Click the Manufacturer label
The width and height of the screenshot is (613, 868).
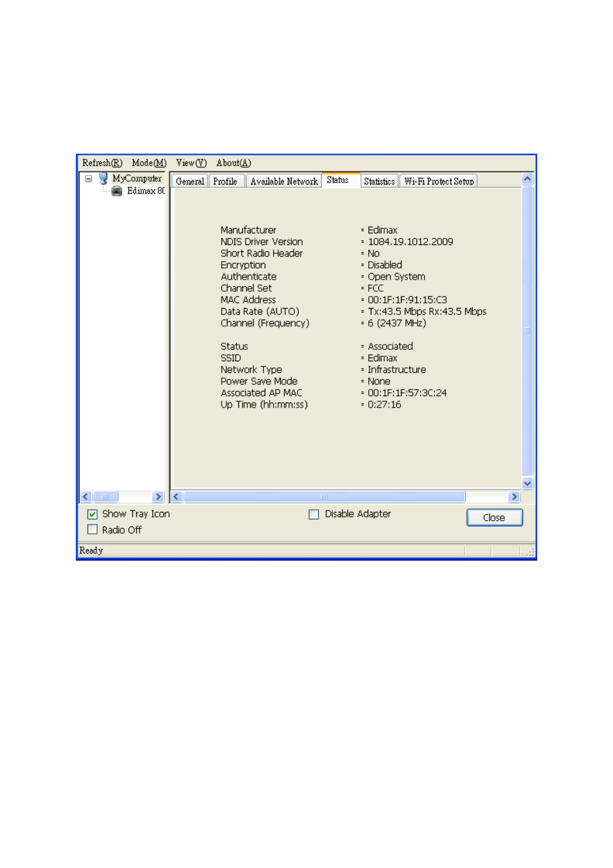249,231
